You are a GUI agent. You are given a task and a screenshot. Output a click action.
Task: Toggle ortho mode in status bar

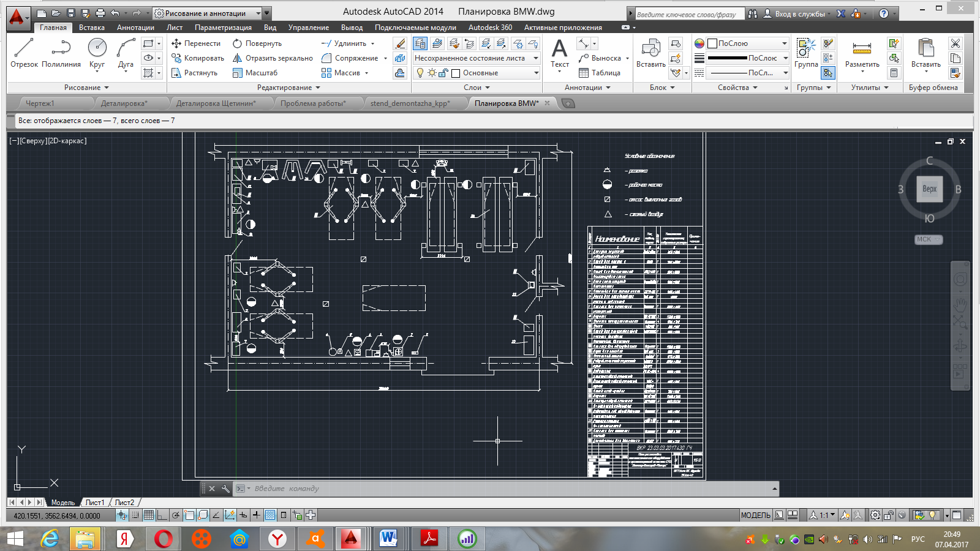[162, 515]
